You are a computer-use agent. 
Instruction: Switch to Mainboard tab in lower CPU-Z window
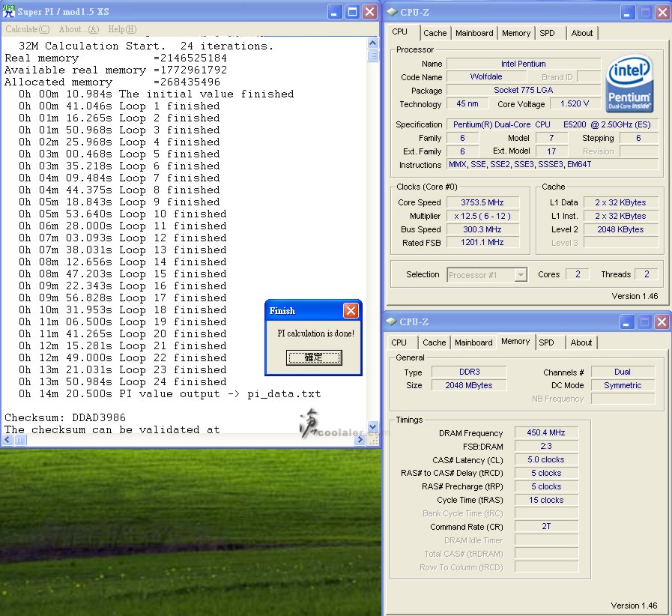pyautogui.click(x=473, y=342)
